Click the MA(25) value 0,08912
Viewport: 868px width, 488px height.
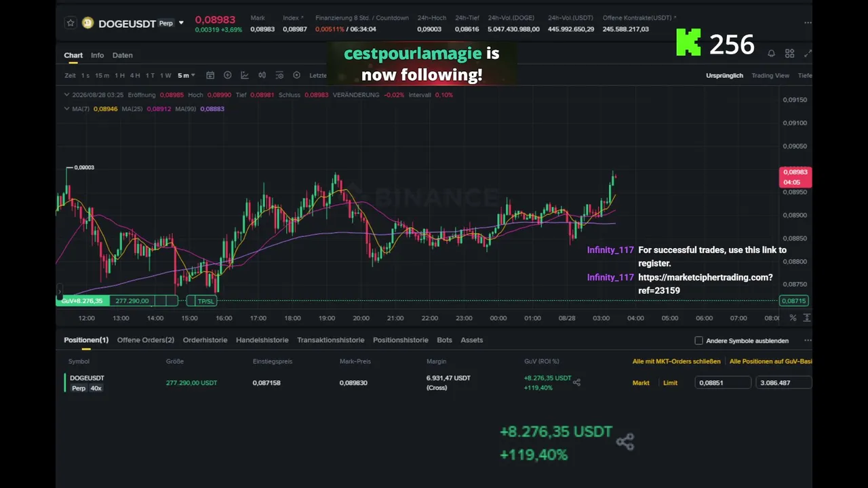click(159, 108)
